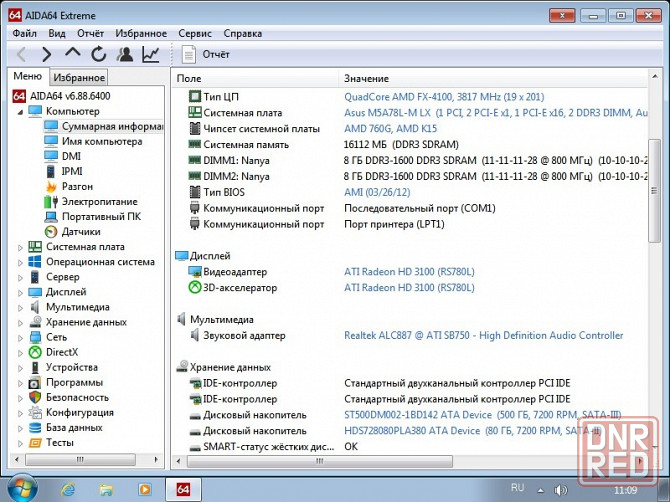Expand the Сервер tree node
The height and width of the screenshot is (502, 670).
pyautogui.click(x=20, y=277)
